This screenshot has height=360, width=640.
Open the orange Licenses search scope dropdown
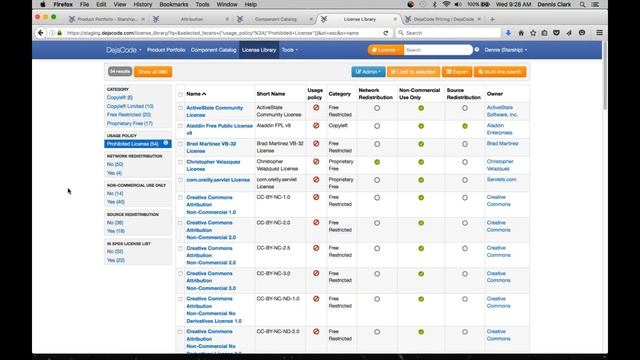pos(386,50)
